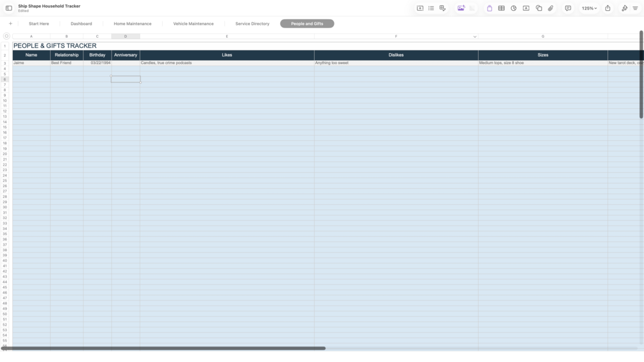Switch to the Start Here sheet tab
Viewport: 644px width, 362px height.
(x=38, y=24)
